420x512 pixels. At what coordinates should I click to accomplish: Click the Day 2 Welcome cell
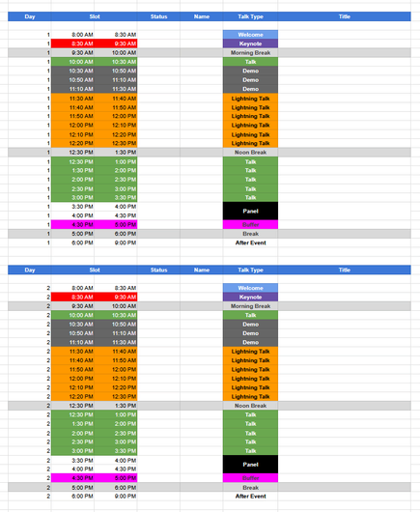point(250,288)
